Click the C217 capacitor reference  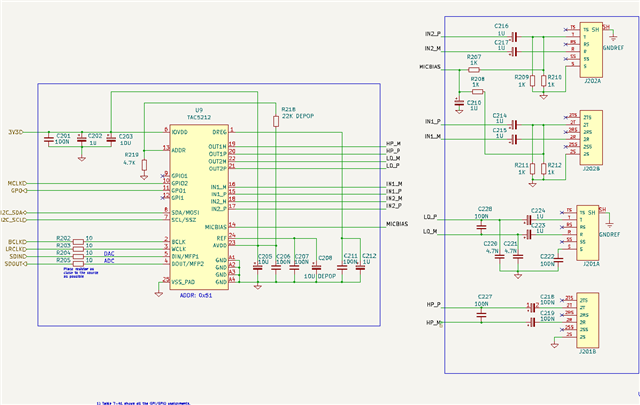click(x=501, y=42)
